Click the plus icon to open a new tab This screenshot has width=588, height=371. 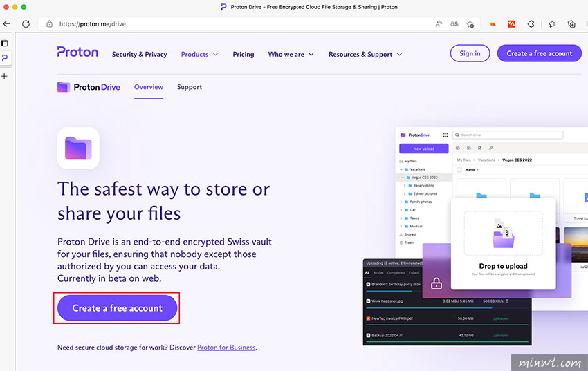click(x=5, y=76)
